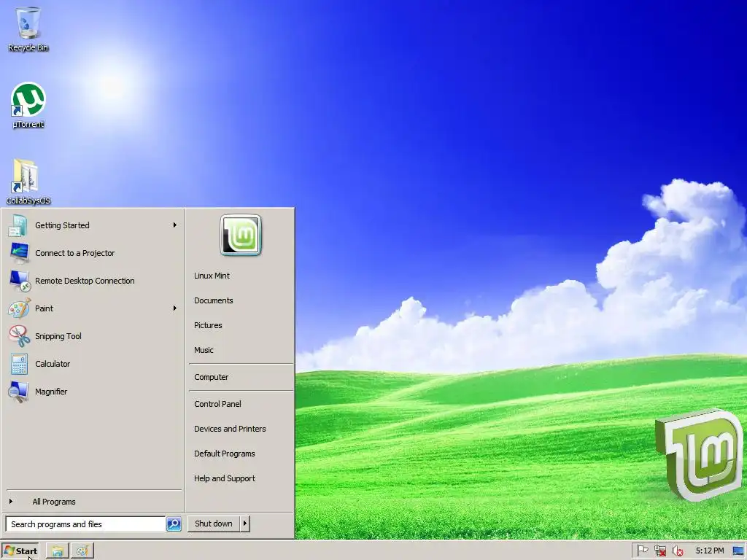747x560 pixels.
Task: Open Computer from the Start menu
Action: click(211, 377)
